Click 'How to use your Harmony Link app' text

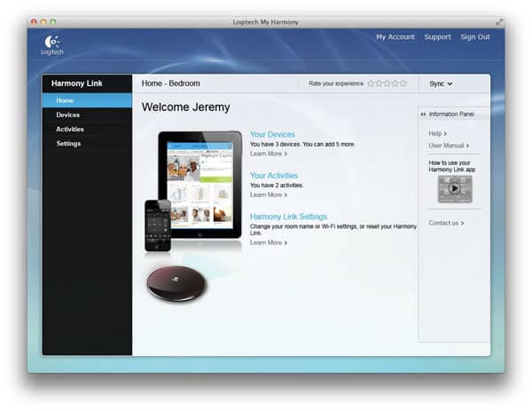tap(451, 166)
